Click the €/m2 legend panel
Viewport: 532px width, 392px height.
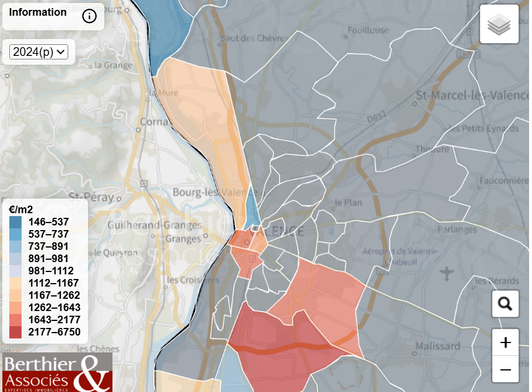[45, 271]
